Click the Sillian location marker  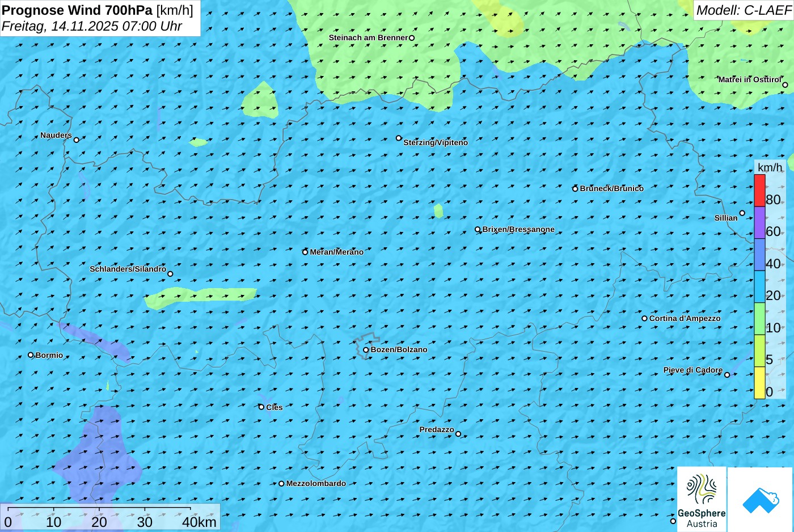pos(742,213)
